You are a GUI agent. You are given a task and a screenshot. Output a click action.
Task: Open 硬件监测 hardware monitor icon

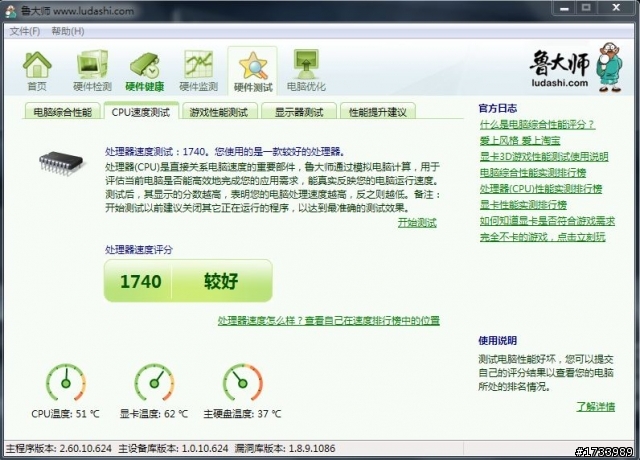[198, 71]
